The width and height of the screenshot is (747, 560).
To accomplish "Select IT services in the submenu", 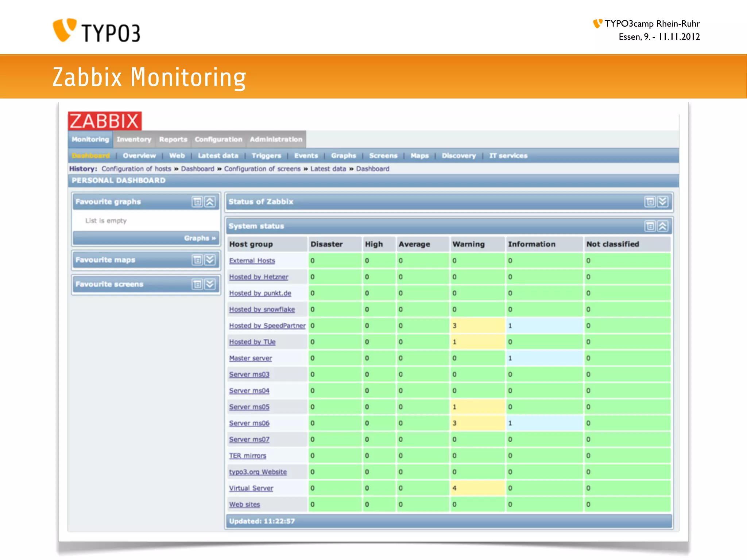I will pos(508,156).
